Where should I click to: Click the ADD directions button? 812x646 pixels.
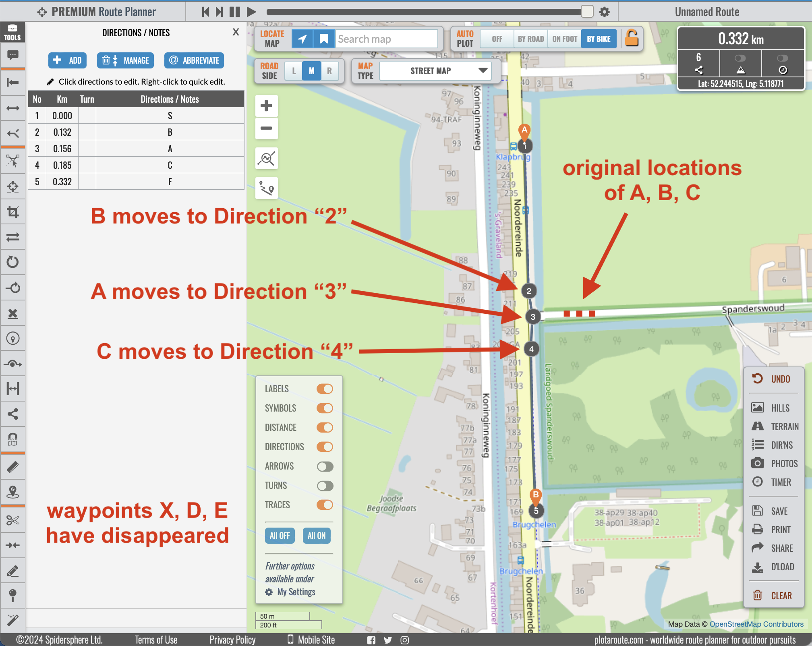67,60
